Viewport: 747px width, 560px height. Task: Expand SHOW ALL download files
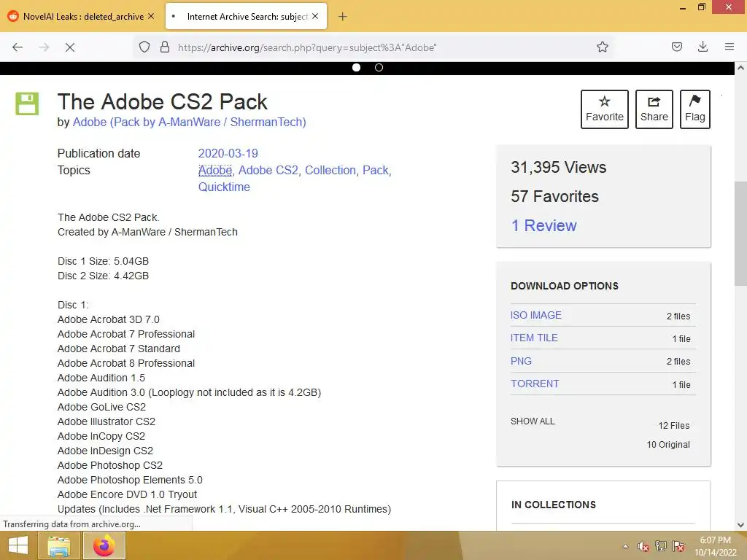click(533, 421)
